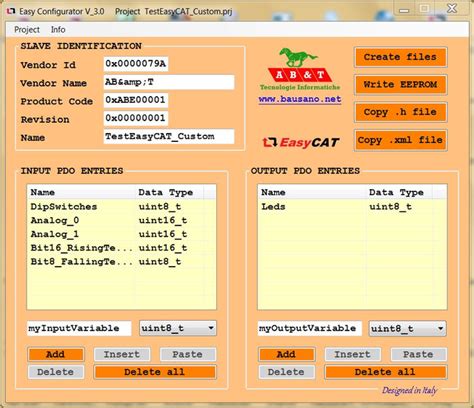
Task: Click the Write EEPROM button
Action: [x=400, y=85]
